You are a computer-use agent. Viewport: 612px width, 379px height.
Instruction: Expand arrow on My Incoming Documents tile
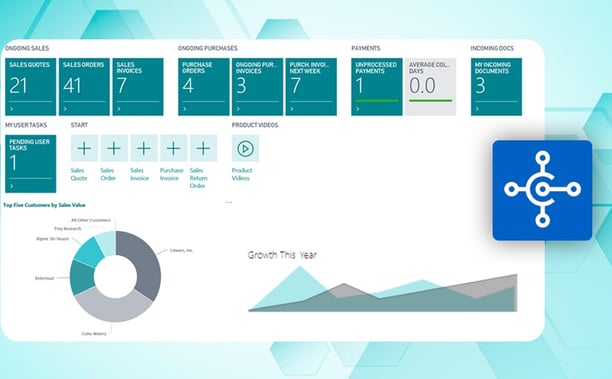click(477, 109)
